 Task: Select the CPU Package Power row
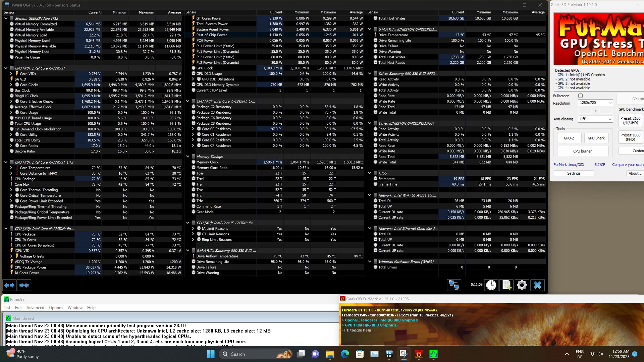(x=92, y=267)
